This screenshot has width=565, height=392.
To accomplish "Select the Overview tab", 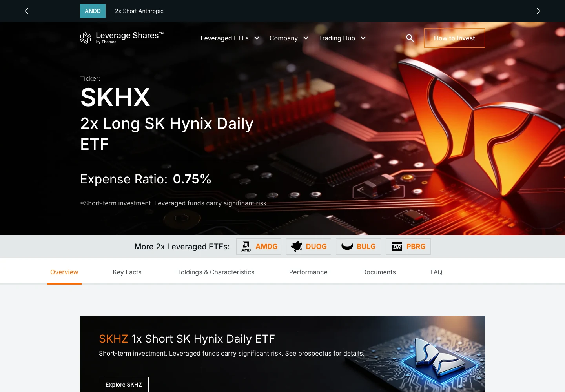I will 64,272.
